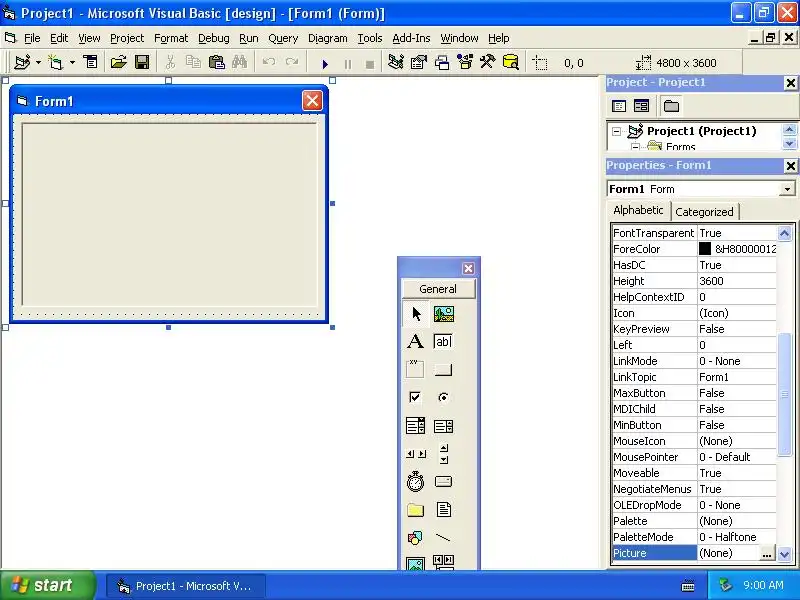Select the ListBox control in the toolbox
The width and height of the screenshot is (800, 600).
443,426
